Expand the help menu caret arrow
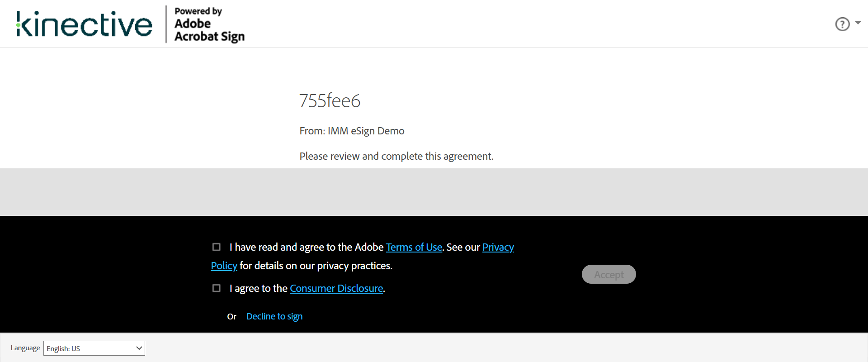Image resolution: width=868 pixels, height=362 pixels. (x=858, y=23)
